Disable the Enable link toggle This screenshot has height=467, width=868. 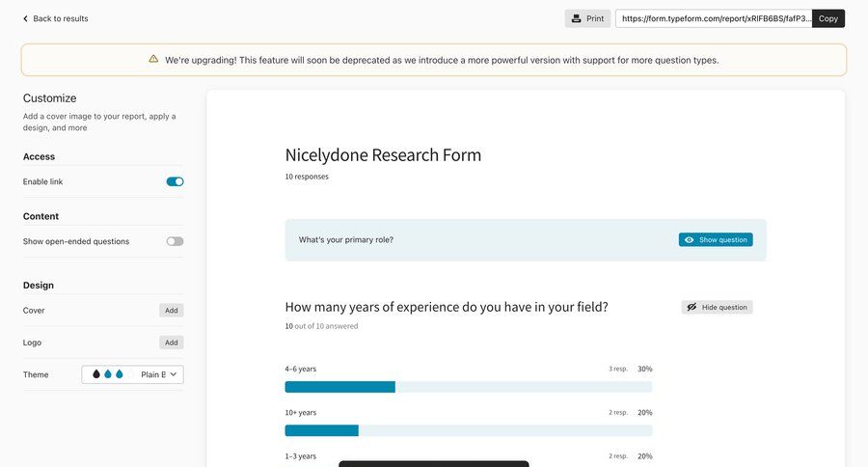click(175, 181)
